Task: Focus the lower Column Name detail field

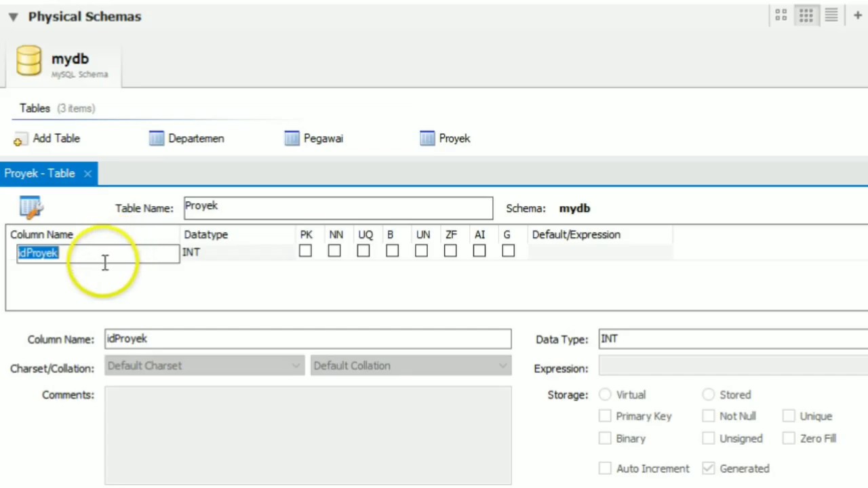Action: tap(308, 339)
